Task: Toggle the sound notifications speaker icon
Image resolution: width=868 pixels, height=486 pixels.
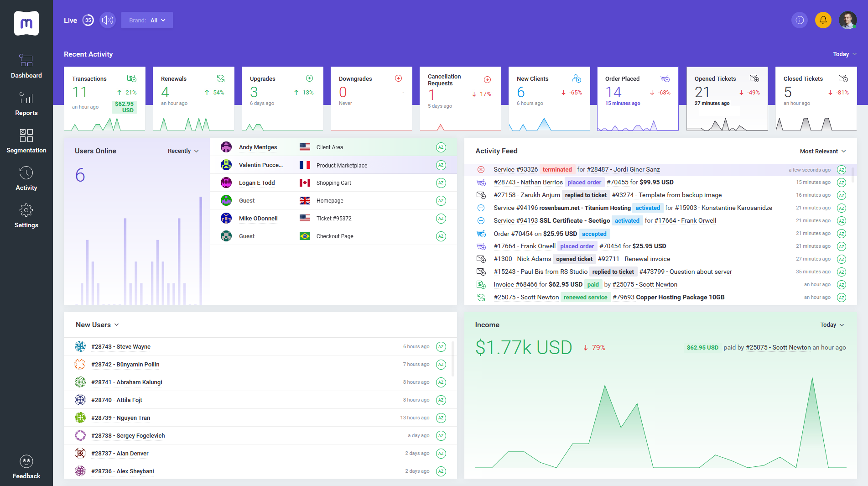Action: coord(108,20)
